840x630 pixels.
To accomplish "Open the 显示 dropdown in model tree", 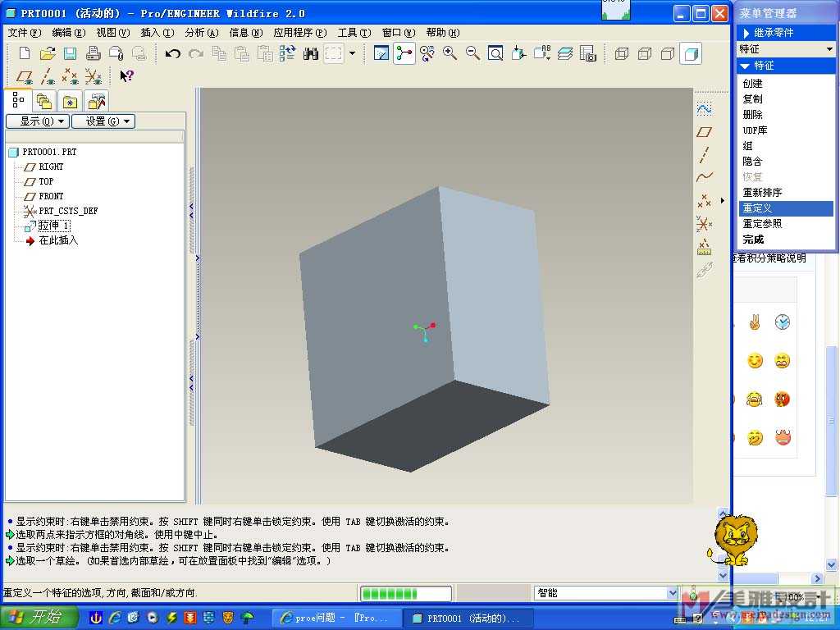I will click(37, 121).
